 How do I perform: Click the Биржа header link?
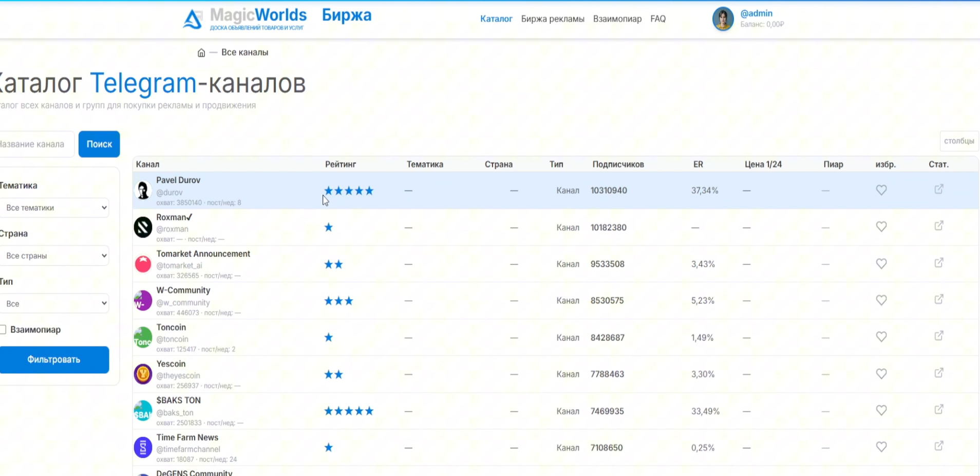point(347,15)
